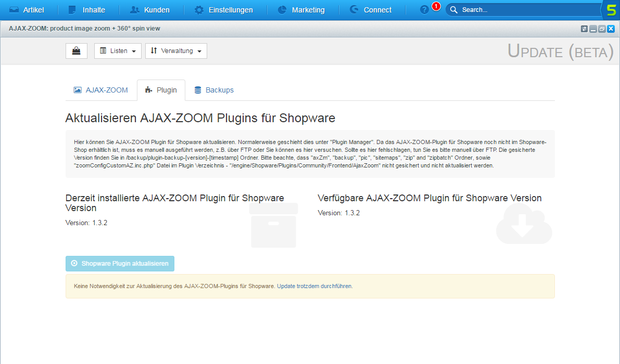Click the installed Version: 1.3.2 text
620x364 pixels.
coord(86,223)
